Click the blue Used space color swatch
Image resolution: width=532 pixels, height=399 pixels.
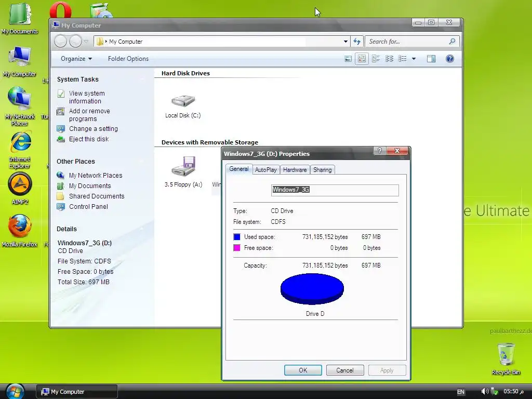(237, 237)
